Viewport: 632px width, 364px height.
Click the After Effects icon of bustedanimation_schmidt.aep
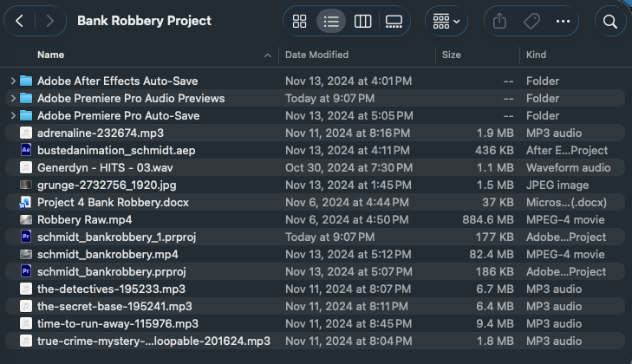point(26,150)
